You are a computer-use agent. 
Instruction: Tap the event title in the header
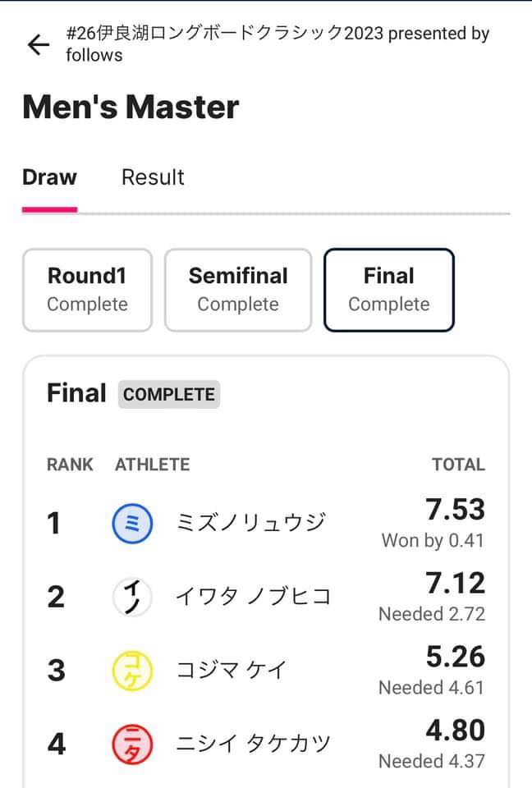277,44
